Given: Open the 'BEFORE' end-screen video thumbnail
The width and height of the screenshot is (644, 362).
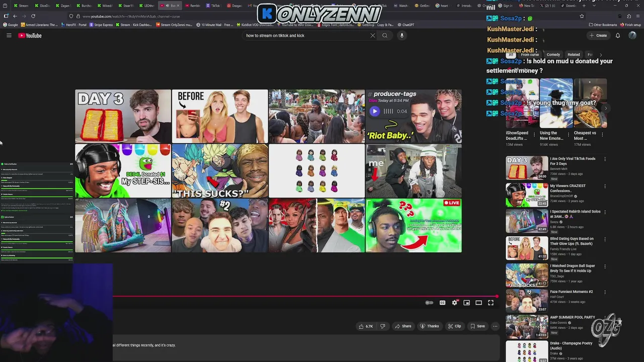Looking at the screenshot, I should [x=220, y=116].
